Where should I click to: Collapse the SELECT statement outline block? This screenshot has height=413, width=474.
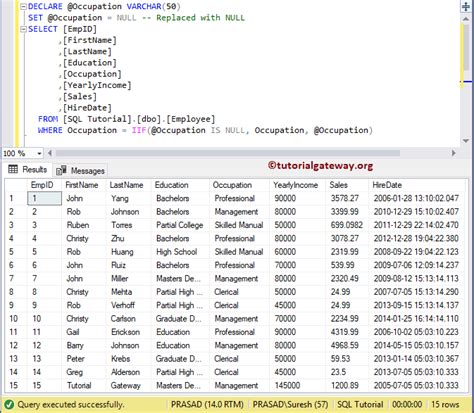pyautogui.click(x=23, y=29)
